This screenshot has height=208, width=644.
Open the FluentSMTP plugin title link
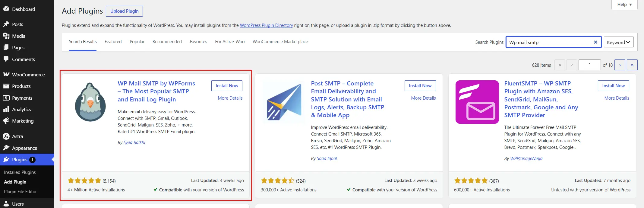point(541,99)
